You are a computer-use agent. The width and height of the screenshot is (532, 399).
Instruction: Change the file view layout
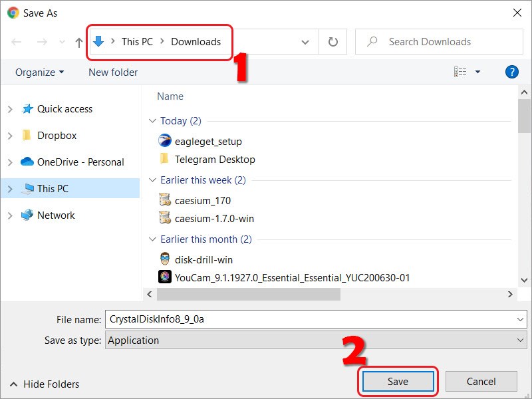pos(461,71)
